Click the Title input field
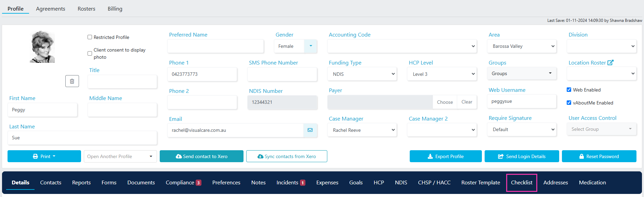Viewport: 644px width, 197px height. [x=122, y=82]
